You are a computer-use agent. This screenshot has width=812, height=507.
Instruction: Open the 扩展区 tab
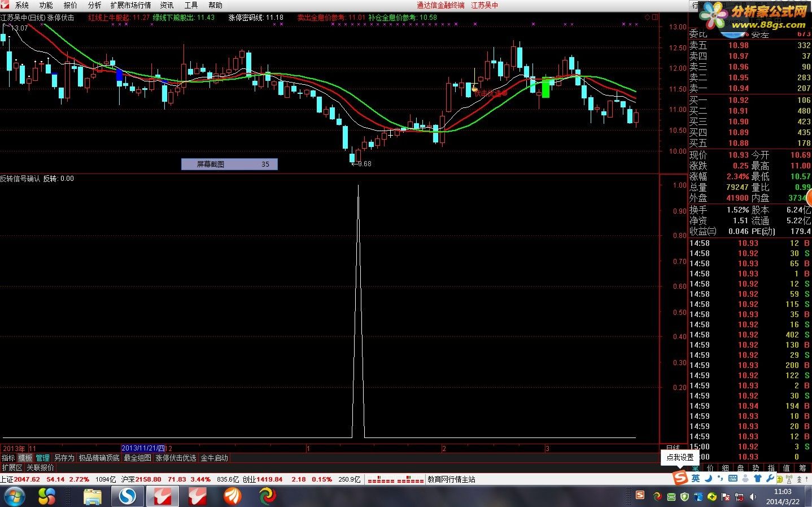tap(12, 467)
